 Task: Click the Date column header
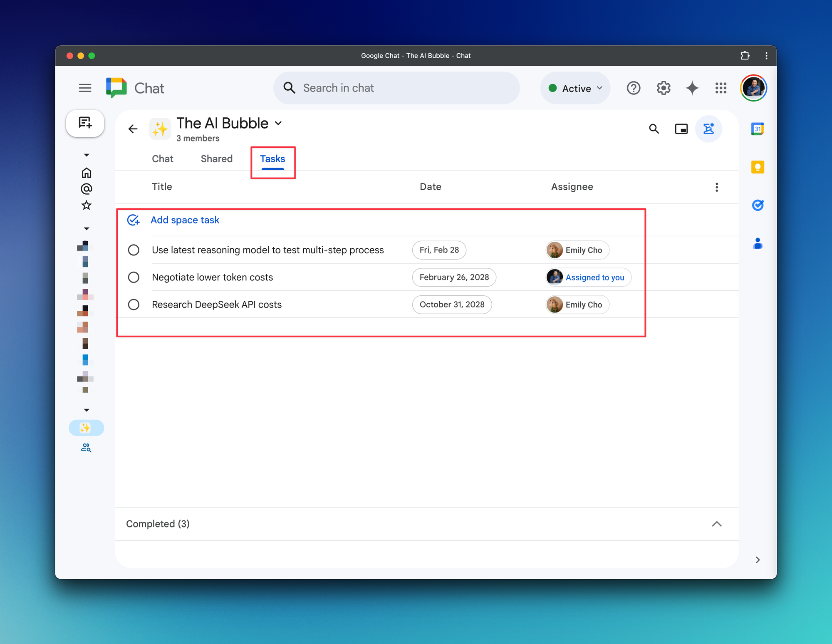pos(431,187)
